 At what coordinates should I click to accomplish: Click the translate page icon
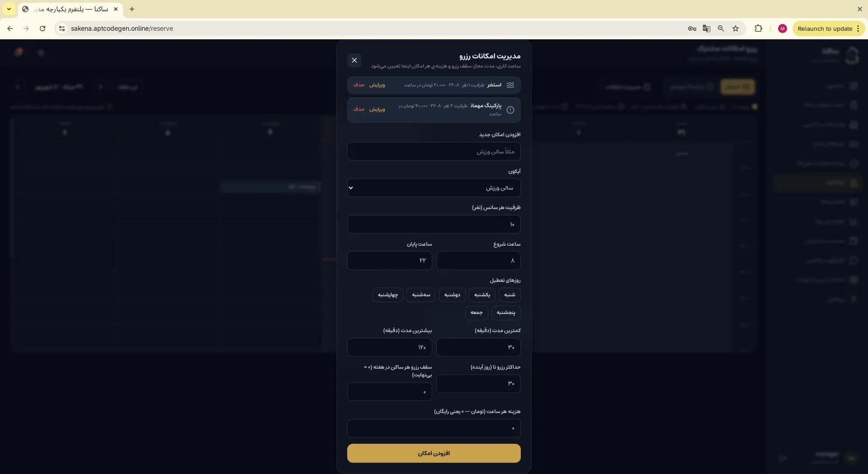707,28
